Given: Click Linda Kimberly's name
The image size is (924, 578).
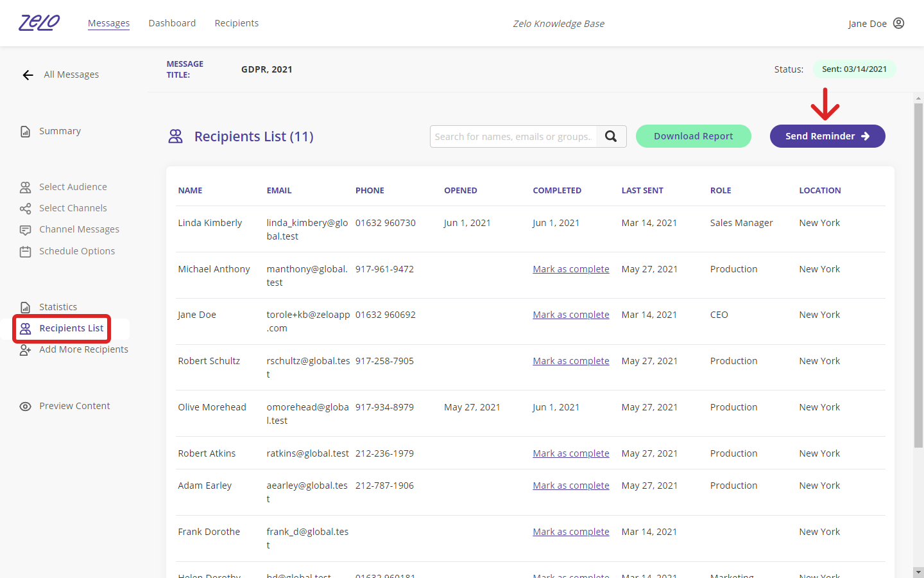Looking at the screenshot, I should [210, 223].
